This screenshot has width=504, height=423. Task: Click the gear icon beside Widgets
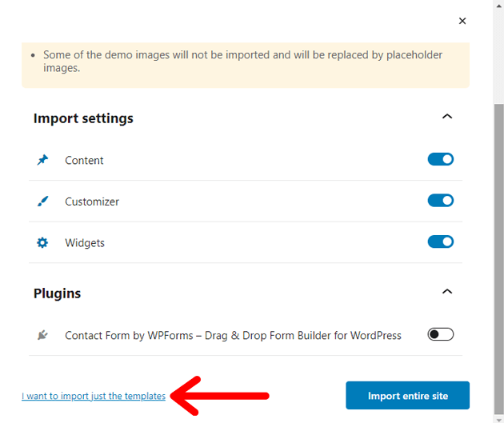42,242
